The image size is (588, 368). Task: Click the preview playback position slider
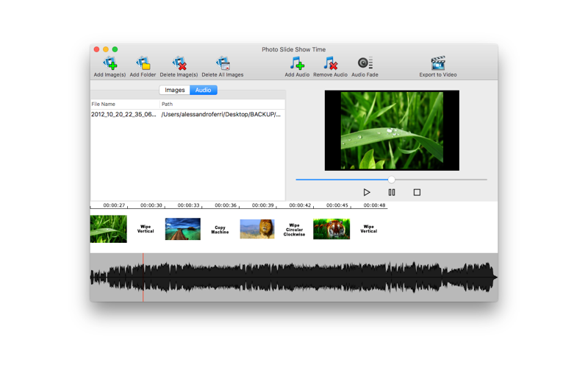[x=392, y=180]
